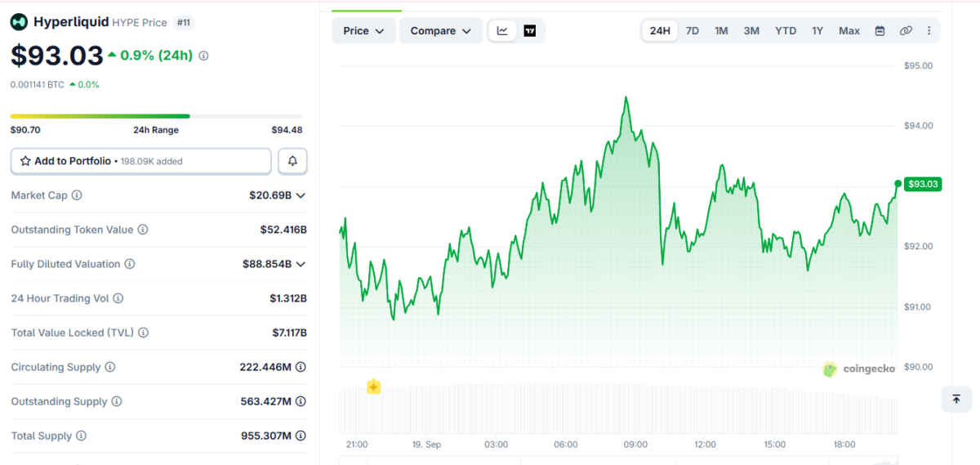
Task: Click the HYPE Price ticker label
Action: click(x=139, y=22)
